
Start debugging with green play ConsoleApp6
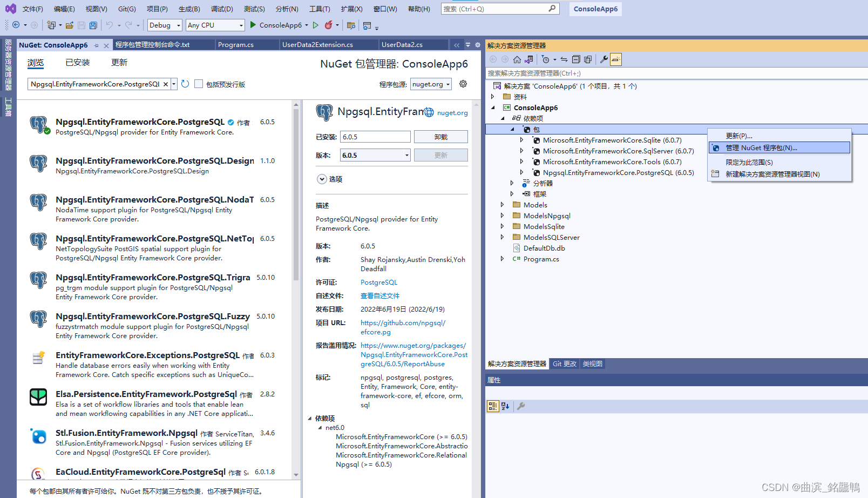tap(275, 25)
